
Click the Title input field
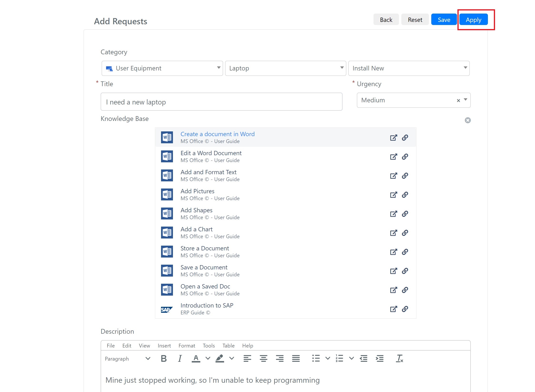pyautogui.click(x=221, y=102)
